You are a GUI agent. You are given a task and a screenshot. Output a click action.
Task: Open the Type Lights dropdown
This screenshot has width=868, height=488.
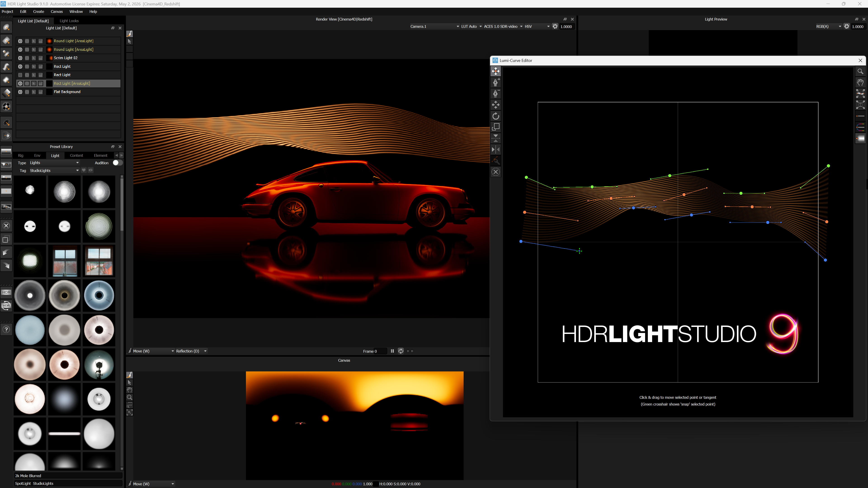tap(54, 163)
